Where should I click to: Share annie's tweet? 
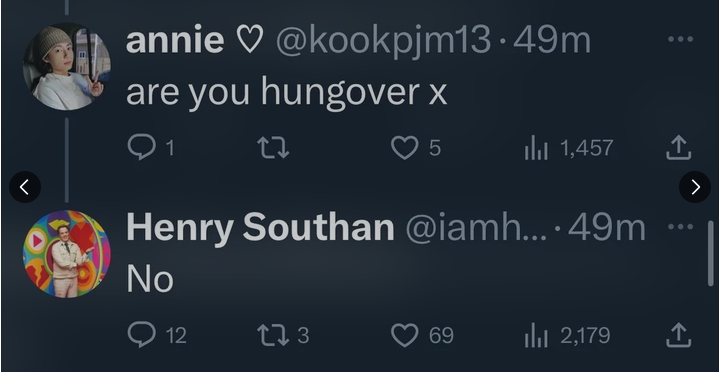coord(679,148)
